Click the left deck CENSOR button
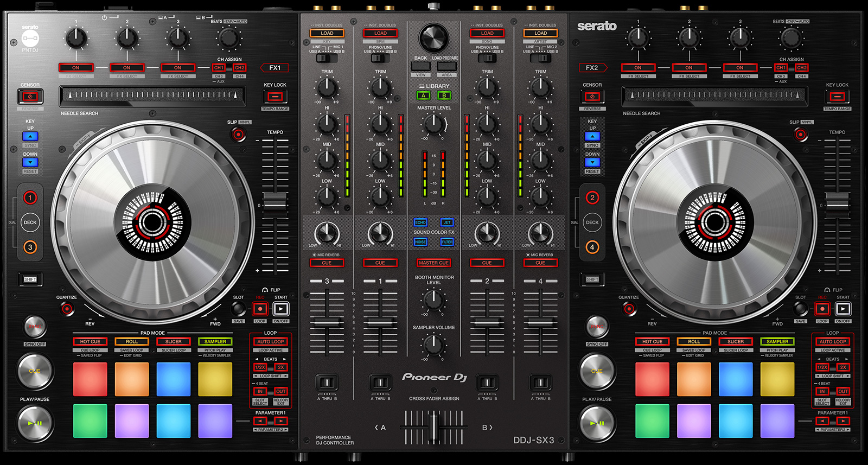This screenshot has width=868, height=465. (x=30, y=97)
